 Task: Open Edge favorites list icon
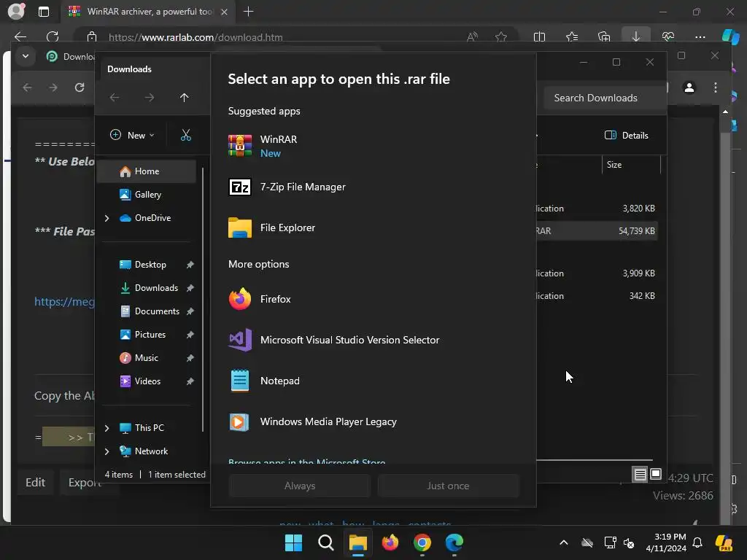[x=572, y=36]
